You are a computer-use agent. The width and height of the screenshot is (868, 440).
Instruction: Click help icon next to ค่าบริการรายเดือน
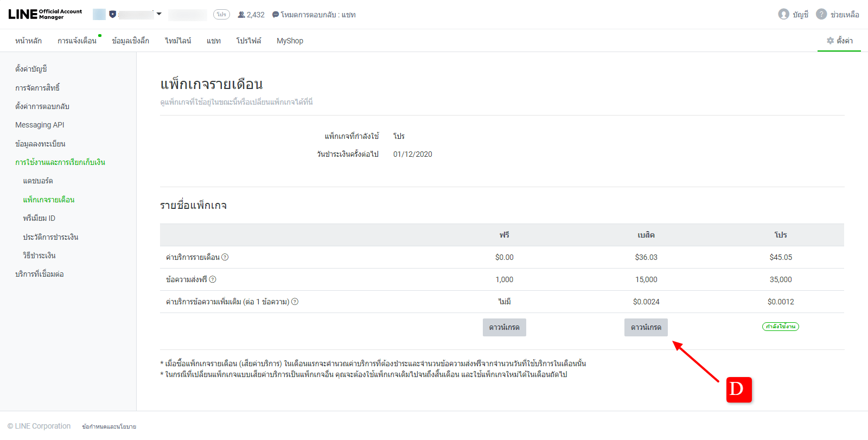coord(225,257)
